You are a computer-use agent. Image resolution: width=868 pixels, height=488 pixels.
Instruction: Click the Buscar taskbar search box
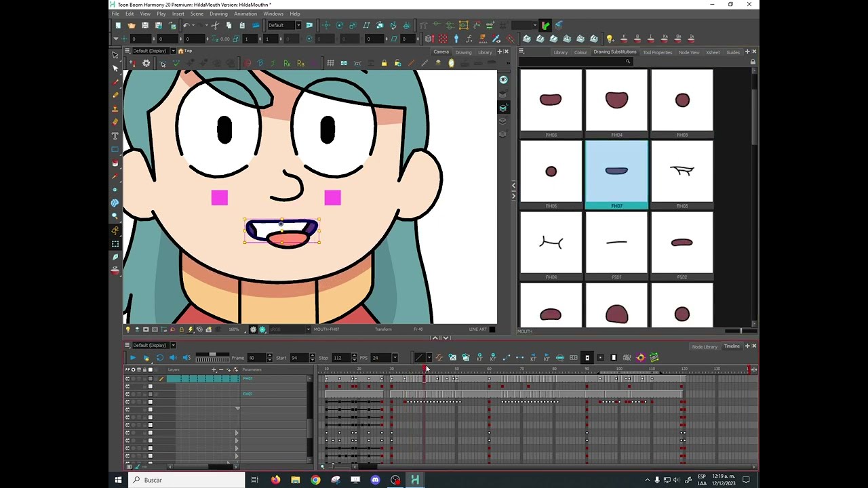tap(186, 480)
